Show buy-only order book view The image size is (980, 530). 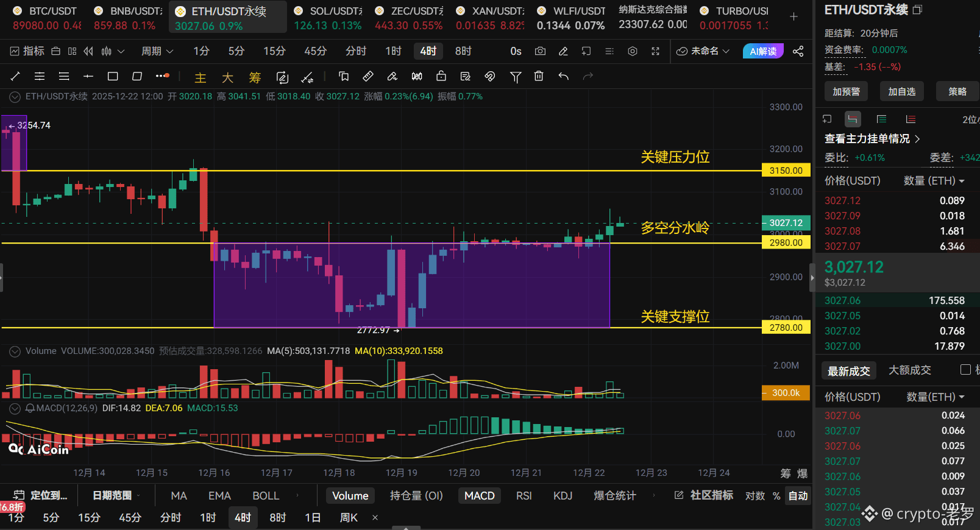881,119
